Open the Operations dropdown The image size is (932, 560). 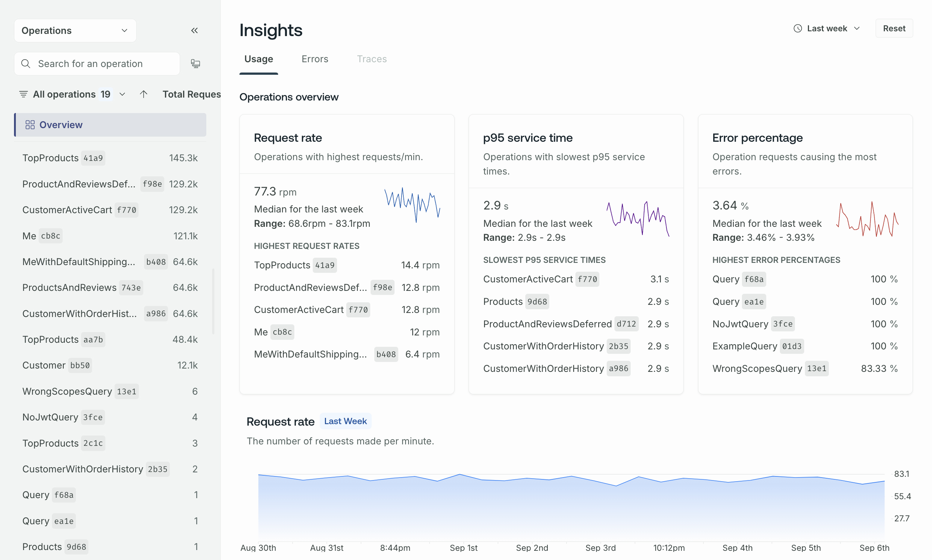pos(75,31)
